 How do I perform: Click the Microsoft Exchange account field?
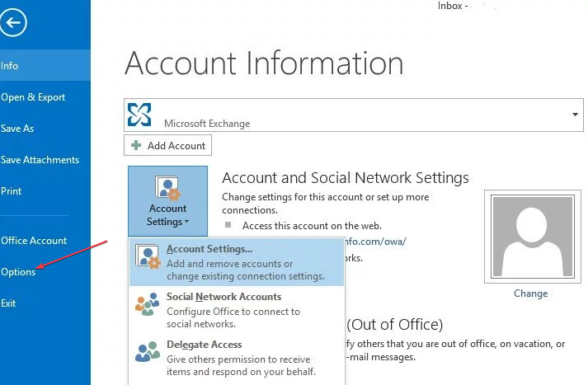tap(354, 115)
